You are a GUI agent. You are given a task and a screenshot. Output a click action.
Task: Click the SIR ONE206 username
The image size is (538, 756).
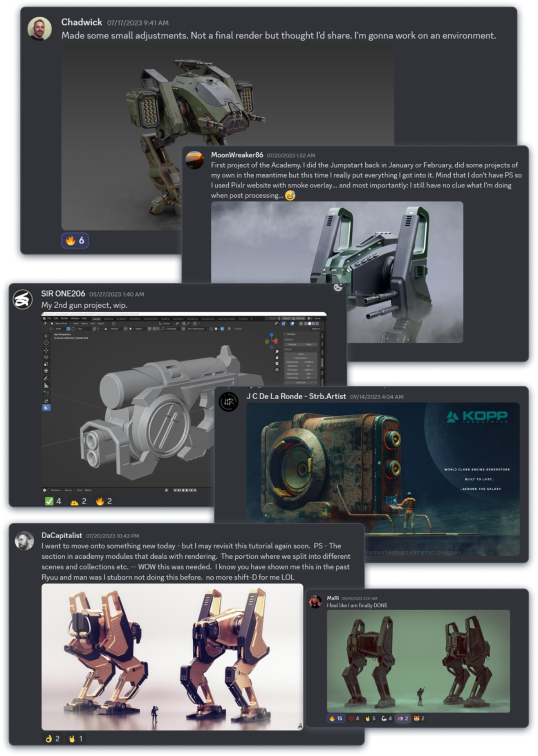(x=63, y=293)
